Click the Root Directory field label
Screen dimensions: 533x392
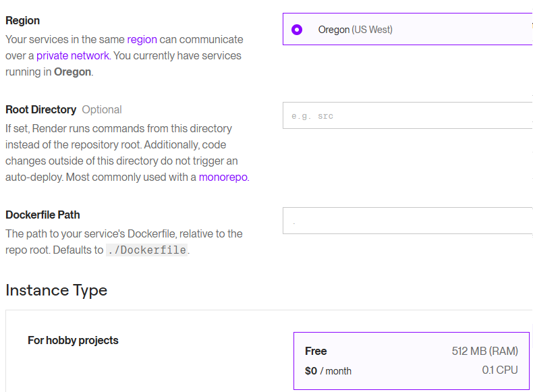click(x=40, y=109)
